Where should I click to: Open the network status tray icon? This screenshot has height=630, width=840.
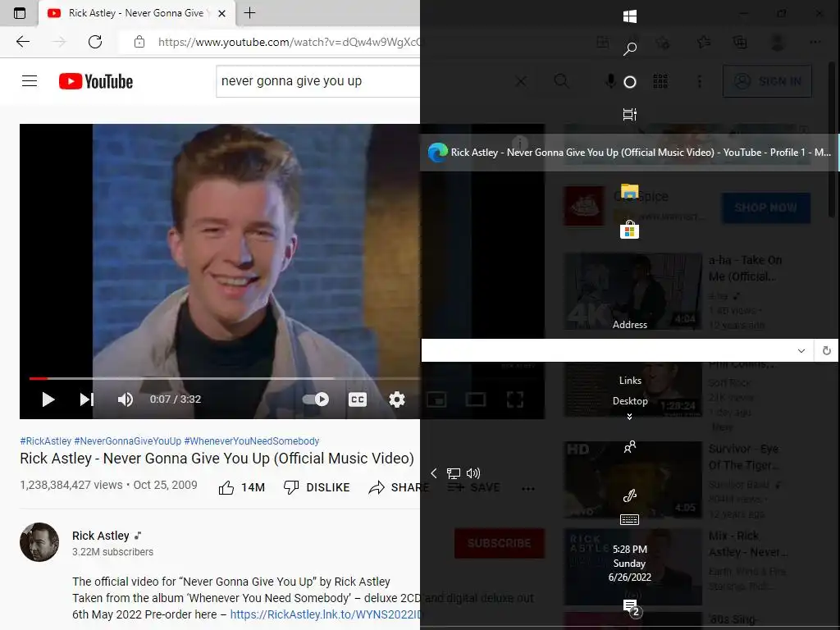pos(453,473)
